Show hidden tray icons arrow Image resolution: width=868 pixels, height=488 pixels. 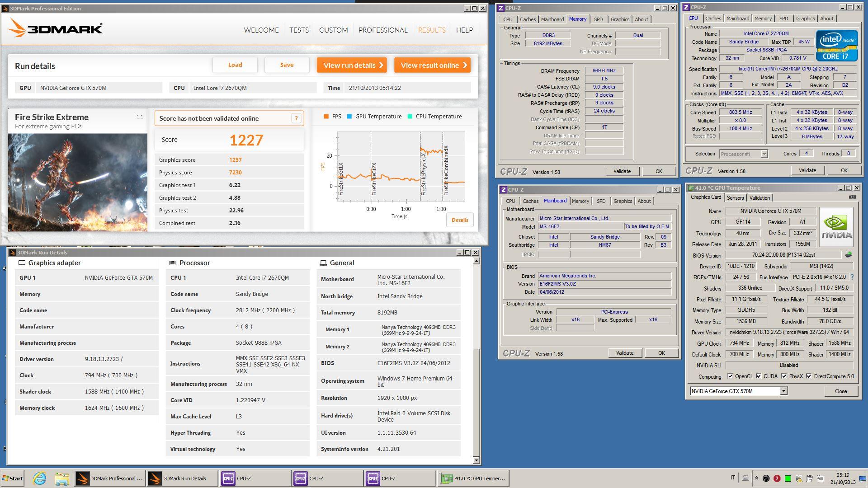(x=756, y=478)
